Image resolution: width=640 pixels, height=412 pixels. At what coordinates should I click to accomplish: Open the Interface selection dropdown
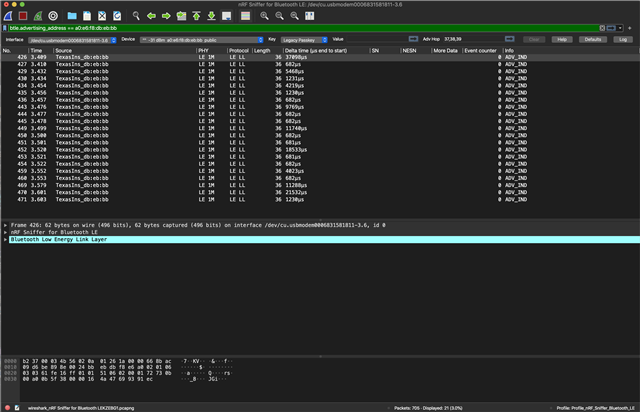pos(72,40)
